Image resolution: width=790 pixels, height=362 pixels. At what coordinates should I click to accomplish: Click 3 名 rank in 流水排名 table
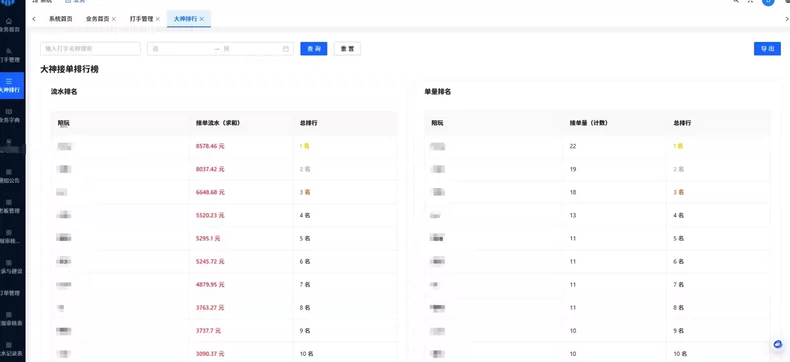point(305,192)
